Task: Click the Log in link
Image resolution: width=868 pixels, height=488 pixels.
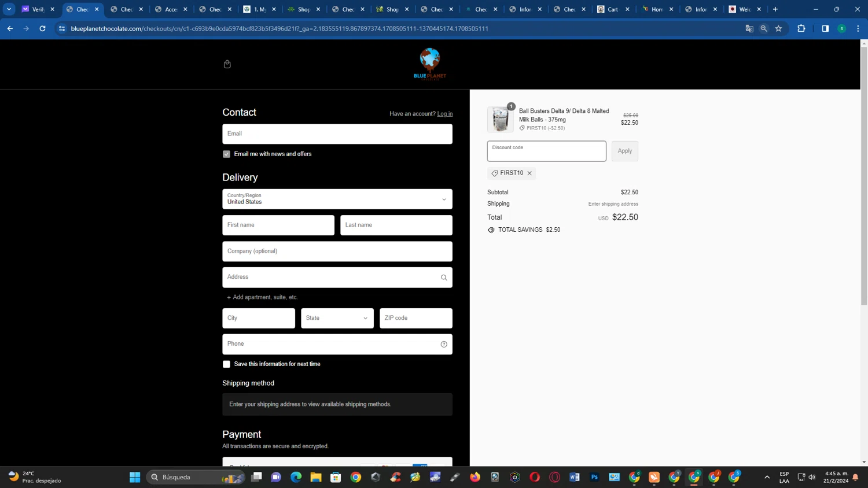Action: point(445,114)
